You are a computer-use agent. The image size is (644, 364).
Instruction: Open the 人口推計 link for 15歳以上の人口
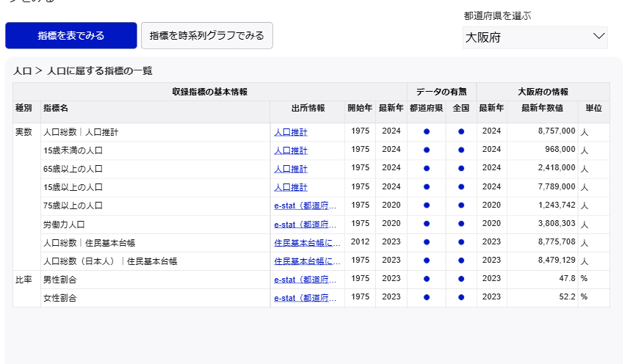291,188
